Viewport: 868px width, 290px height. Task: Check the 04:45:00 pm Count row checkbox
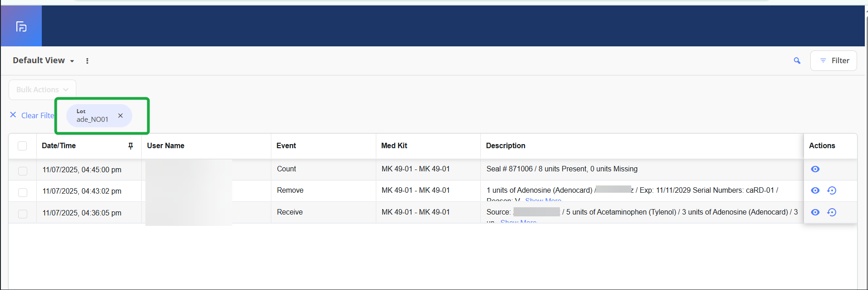22,171
